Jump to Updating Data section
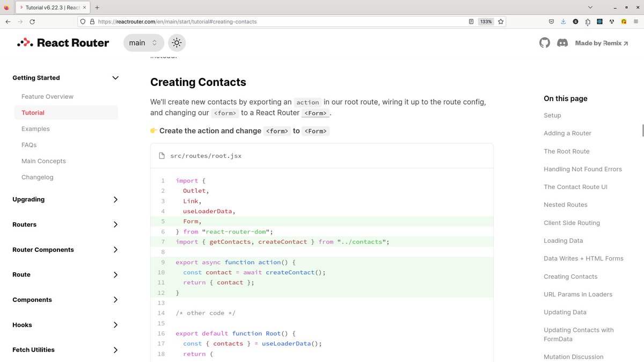This screenshot has width=644, height=362. point(565,312)
